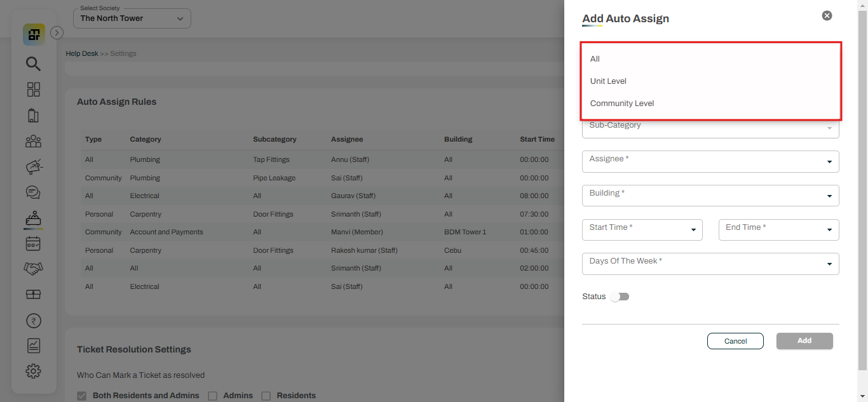Enable the Status toggle
Image resolution: width=868 pixels, height=402 pixels.
(620, 297)
